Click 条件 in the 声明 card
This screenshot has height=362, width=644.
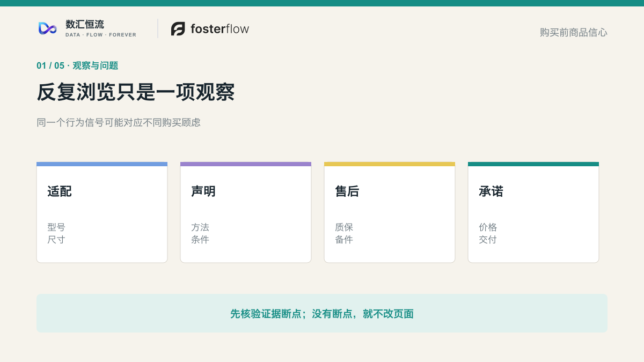[x=200, y=240]
